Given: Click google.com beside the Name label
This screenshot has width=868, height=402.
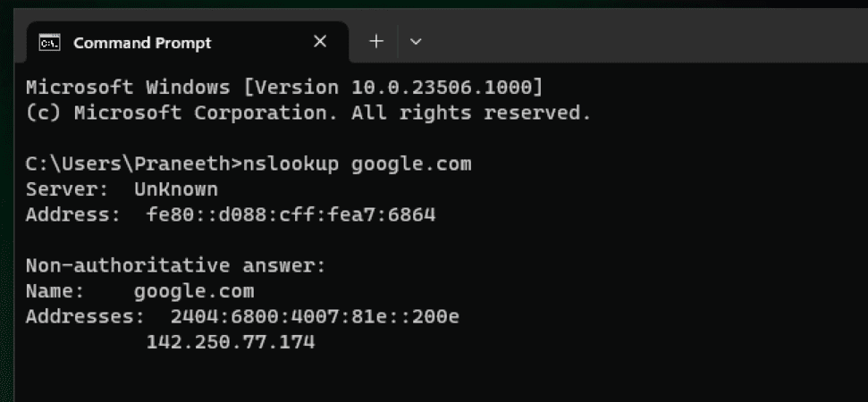Looking at the screenshot, I should pos(194,291).
